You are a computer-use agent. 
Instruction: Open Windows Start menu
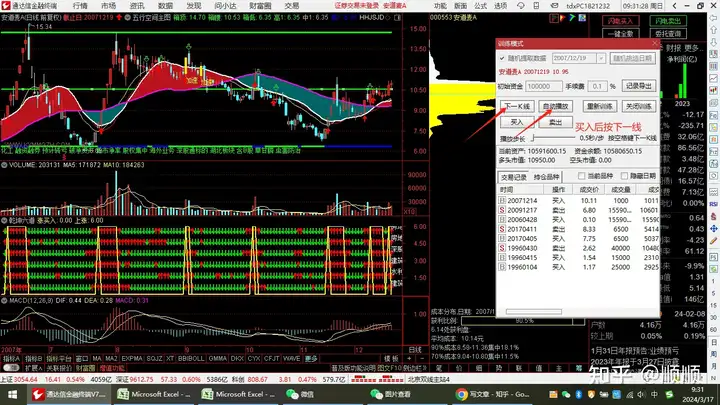(12, 394)
